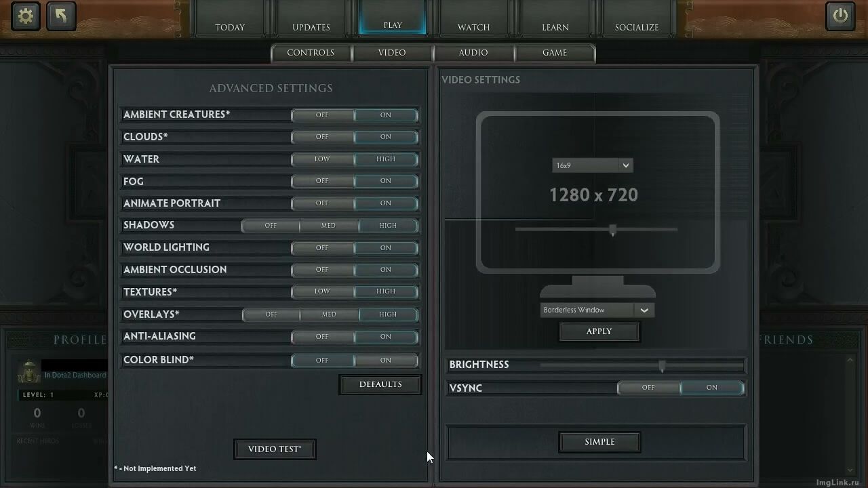Viewport: 868px width, 488px height.
Task: Switch to the Play tab
Action: [393, 18]
